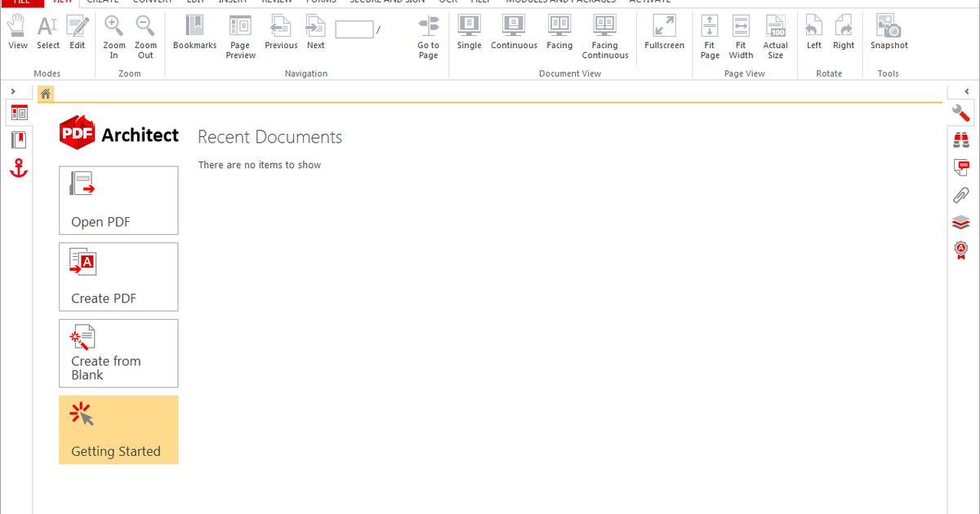The image size is (980, 514).
Task: Open the Layers panel on the right
Action: coord(960,222)
